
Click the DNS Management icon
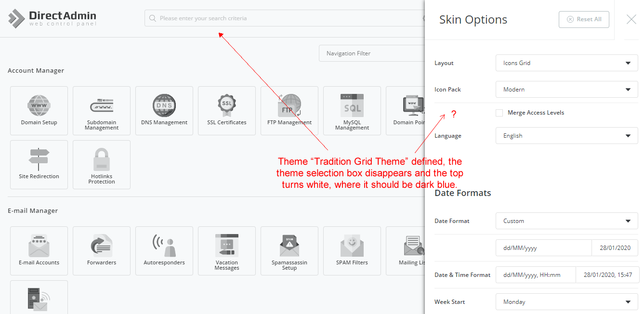coord(164,110)
